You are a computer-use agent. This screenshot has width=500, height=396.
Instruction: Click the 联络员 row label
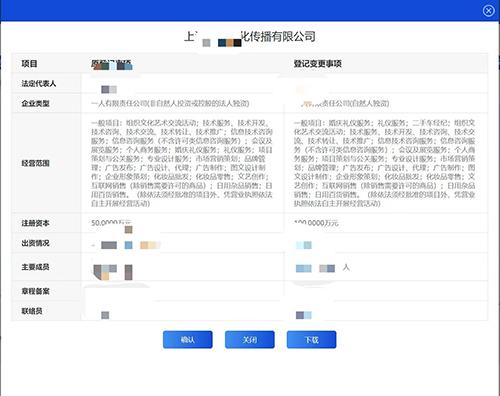coord(32,311)
